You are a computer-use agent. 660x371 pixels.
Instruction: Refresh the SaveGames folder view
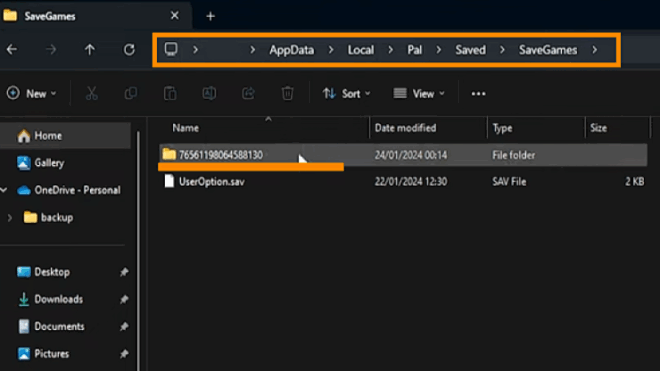pyautogui.click(x=129, y=50)
